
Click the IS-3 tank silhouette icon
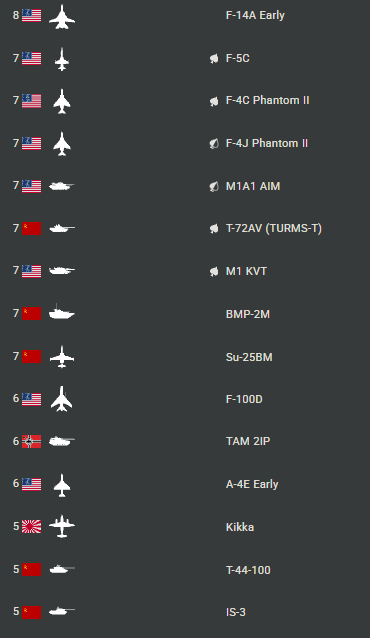point(62,611)
